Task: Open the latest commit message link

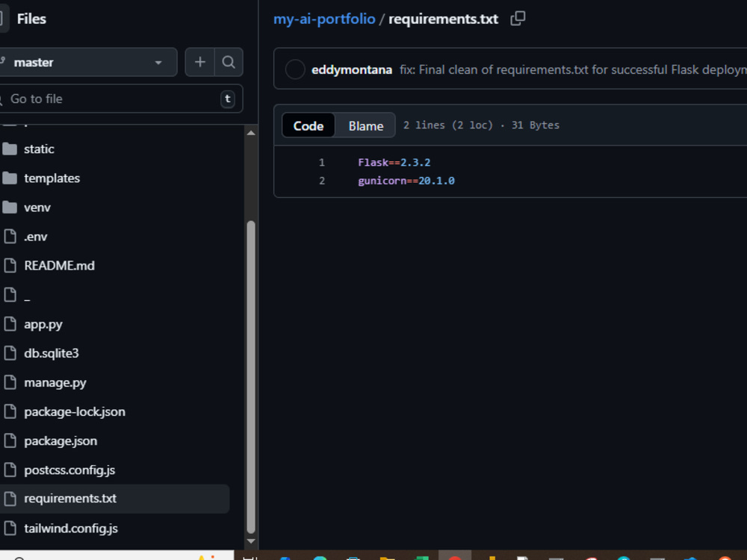Action: click(x=573, y=70)
